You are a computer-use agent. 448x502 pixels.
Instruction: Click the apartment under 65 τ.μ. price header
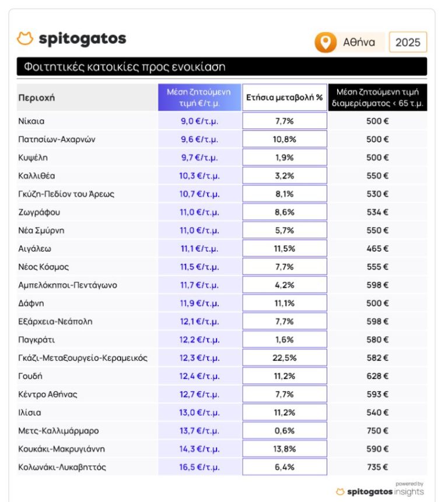point(377,97)
